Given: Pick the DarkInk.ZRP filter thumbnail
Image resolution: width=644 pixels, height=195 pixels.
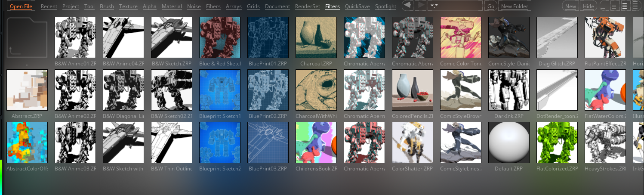Looking at the screenshot, I should [509, 90].
